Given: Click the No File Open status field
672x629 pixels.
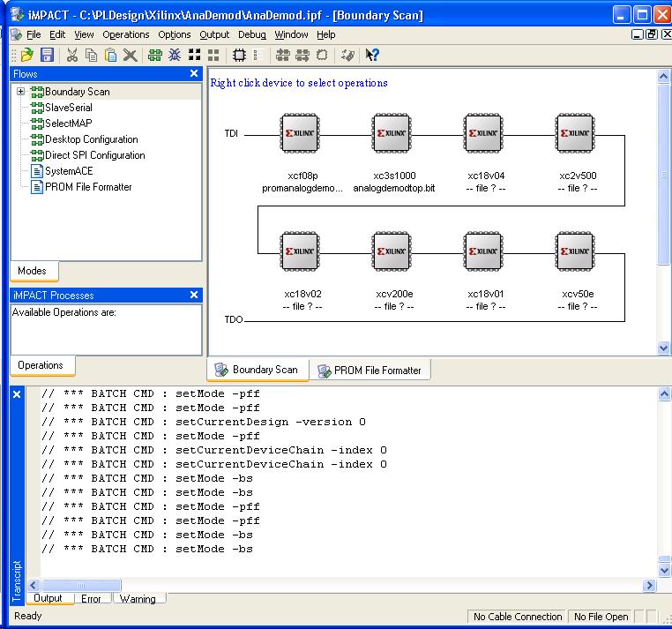Looking at the screenshot, I should click(601, 617).
